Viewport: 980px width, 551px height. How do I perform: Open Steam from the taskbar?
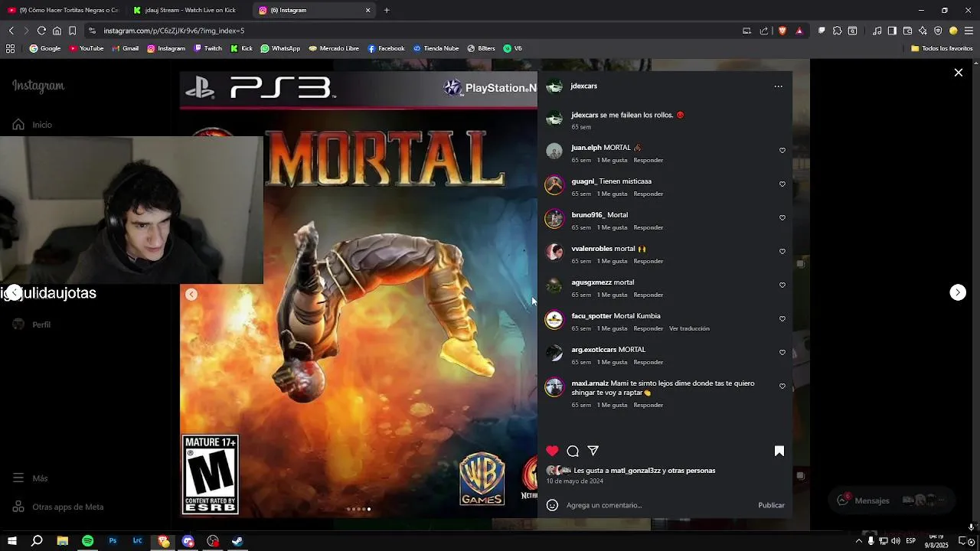click(x=238, y=541)
